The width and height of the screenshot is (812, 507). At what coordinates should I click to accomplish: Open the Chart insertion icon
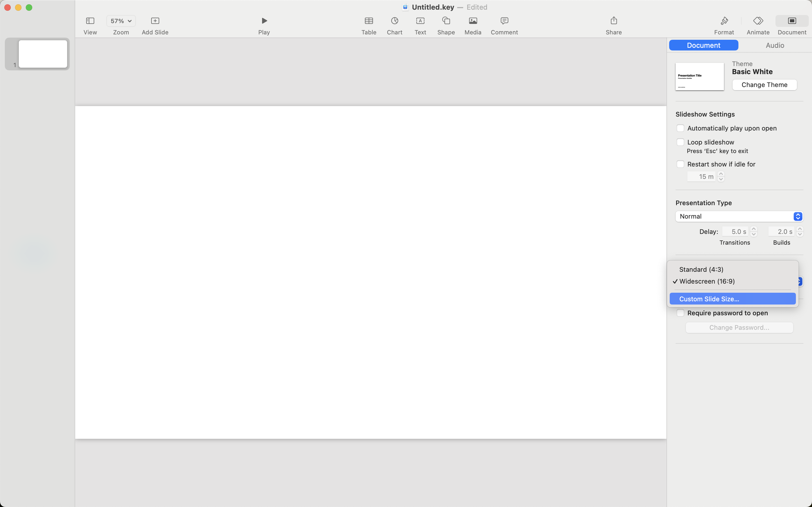[x=394, y=21]
